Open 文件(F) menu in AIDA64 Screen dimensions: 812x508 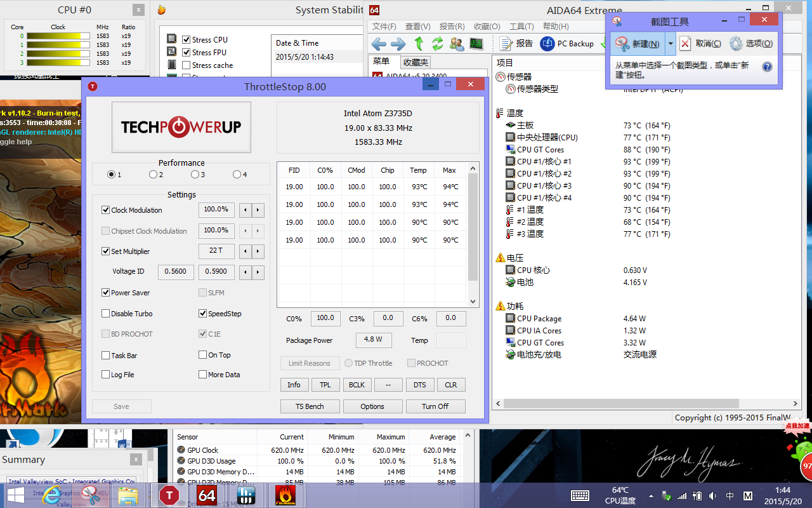pos(384,27)
